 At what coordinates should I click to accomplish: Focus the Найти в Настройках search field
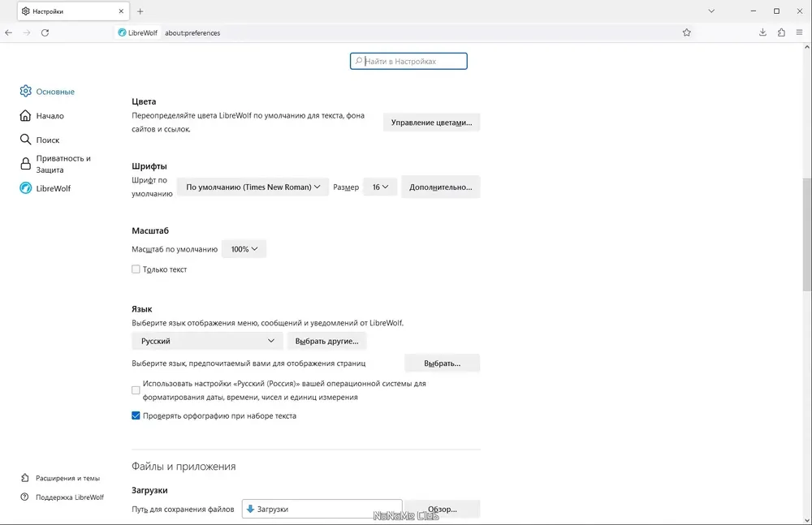(x=408, y=61)
